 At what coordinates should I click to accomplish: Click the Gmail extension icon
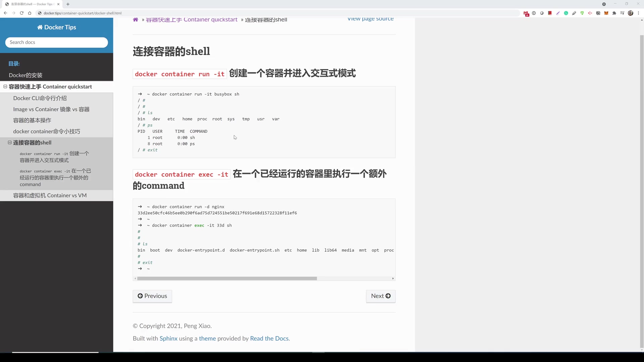point(526,13)
